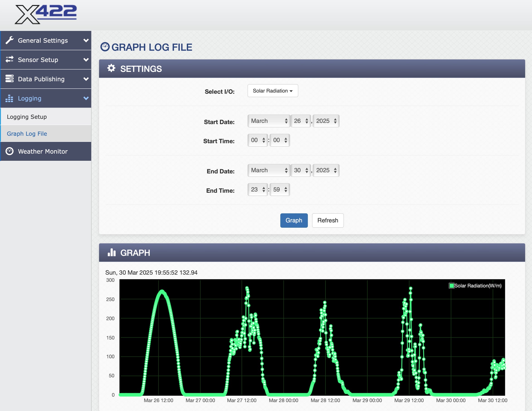The height and width of the screenshot is (411, 532).
Task: Click the gauge icon beside Graph Log File heading
Action: pos(105,47)
